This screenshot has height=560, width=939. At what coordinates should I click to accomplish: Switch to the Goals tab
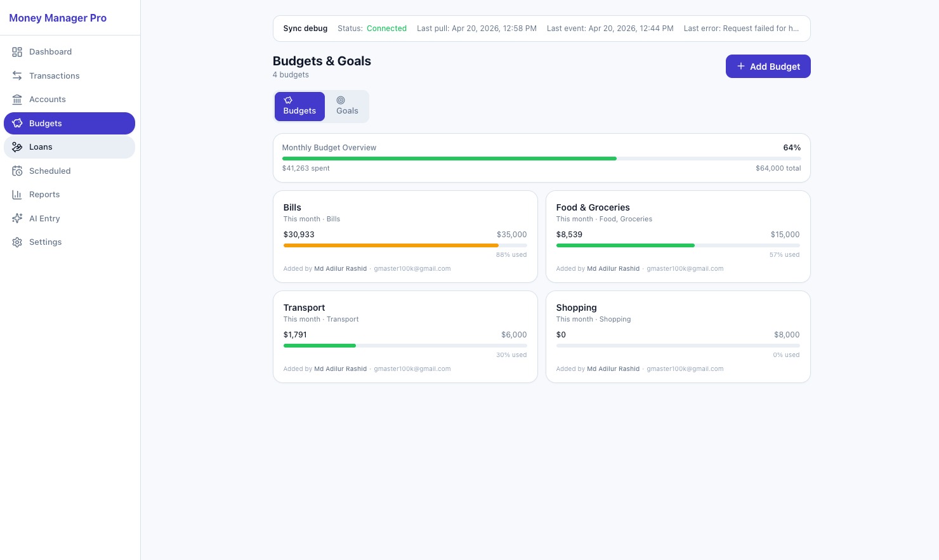[347, 107]
